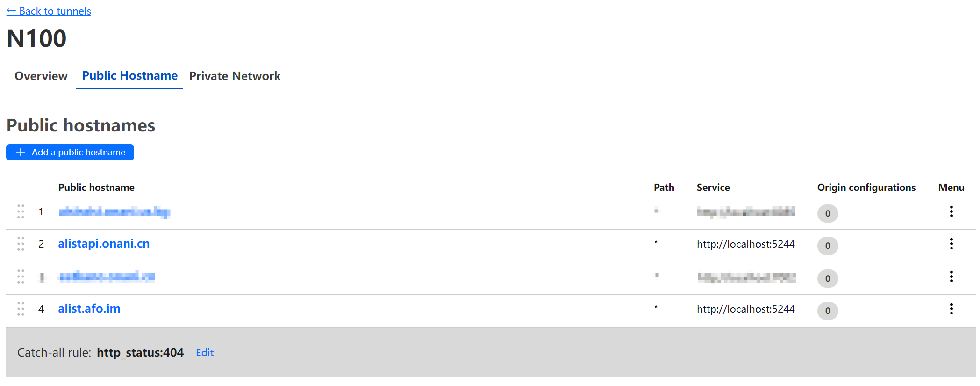Grab drag handle of alist.afo.im row

21,309
